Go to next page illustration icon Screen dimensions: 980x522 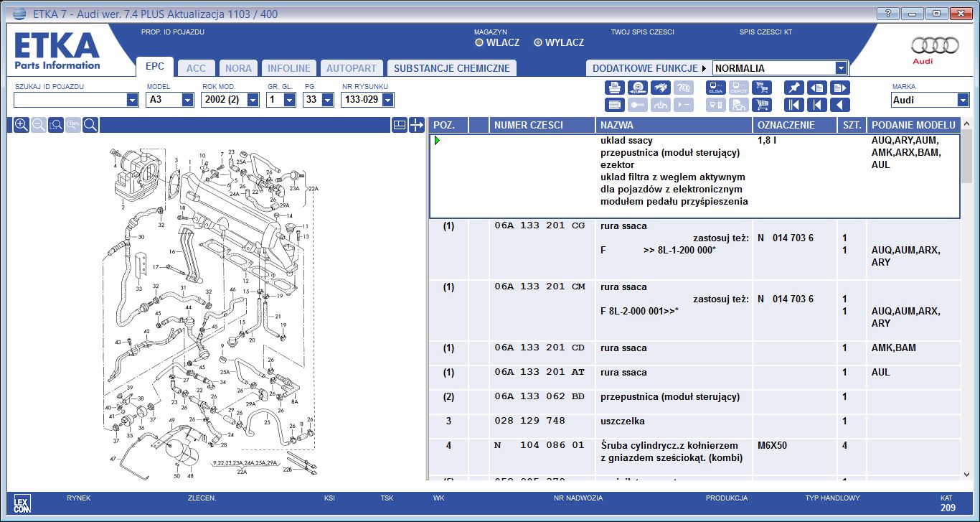point(840,88)
